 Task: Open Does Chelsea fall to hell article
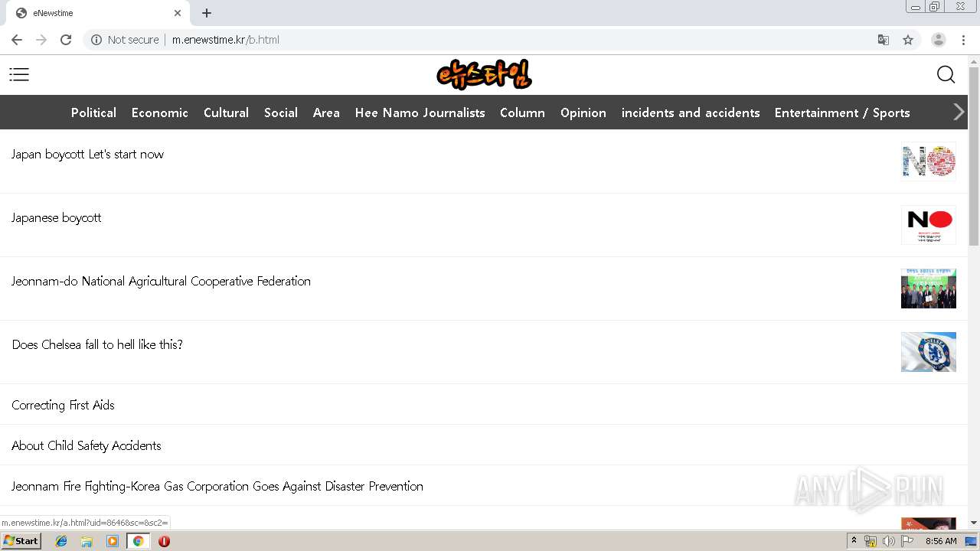point(97,344)
